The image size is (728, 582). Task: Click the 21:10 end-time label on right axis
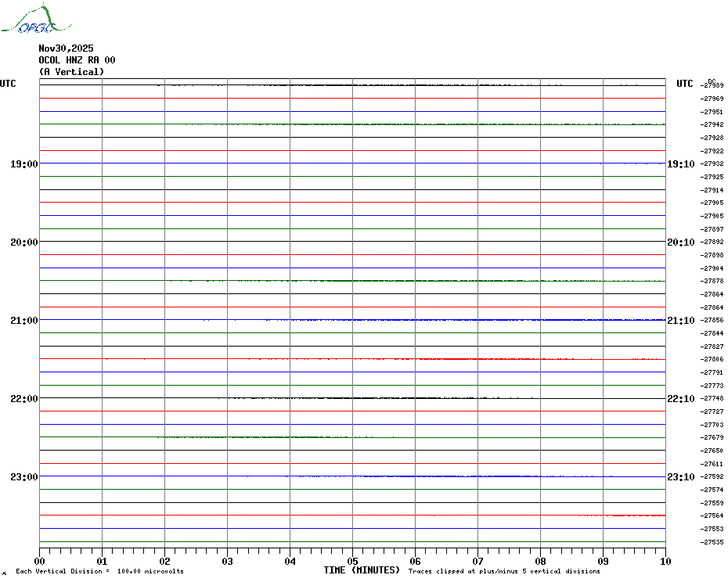coord(680,321)
